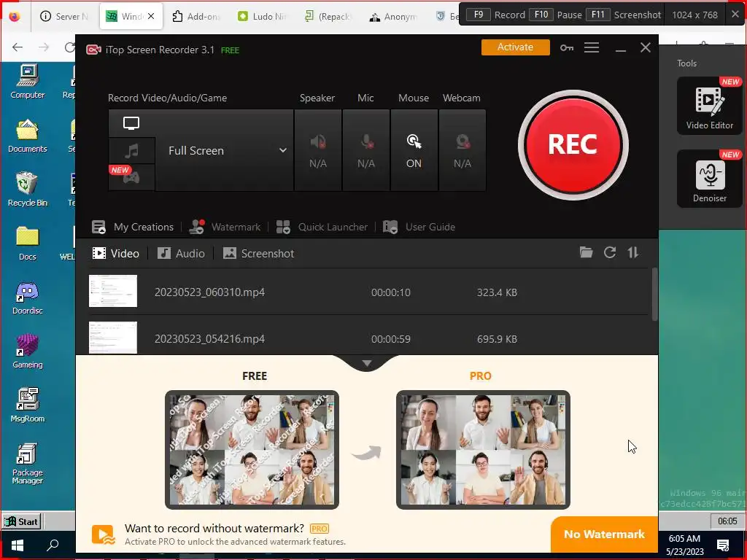Open the Computer desktop icon
This screenshot has width=747, height=560.
28,82
